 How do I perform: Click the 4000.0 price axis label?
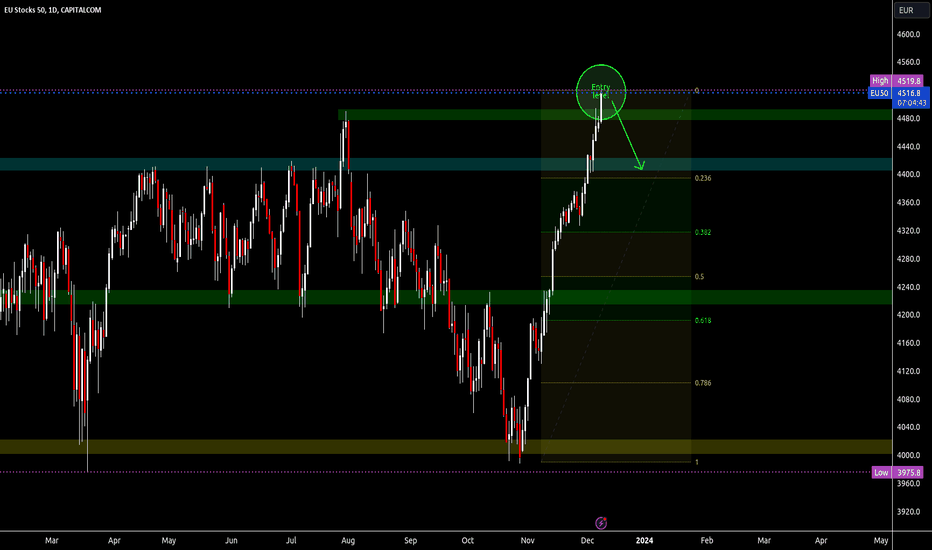pyautogui.click(x=908, y=455)
